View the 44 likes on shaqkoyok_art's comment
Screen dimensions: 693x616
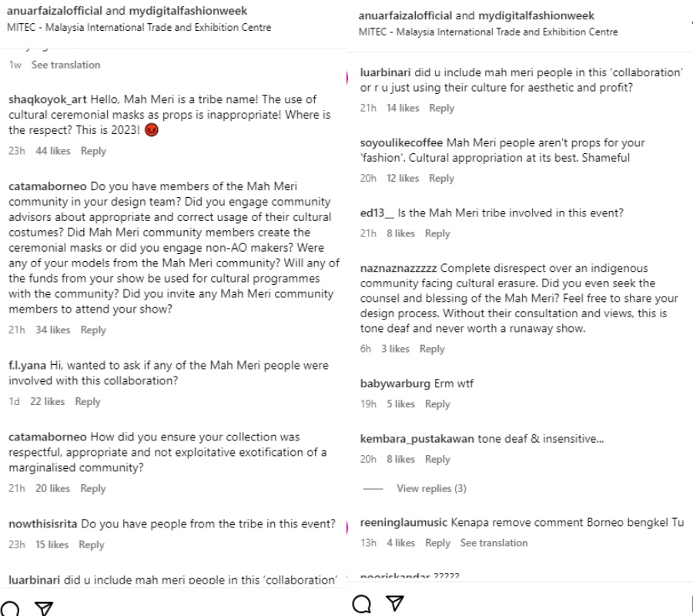pyautogui.click(x=53, y=151)
